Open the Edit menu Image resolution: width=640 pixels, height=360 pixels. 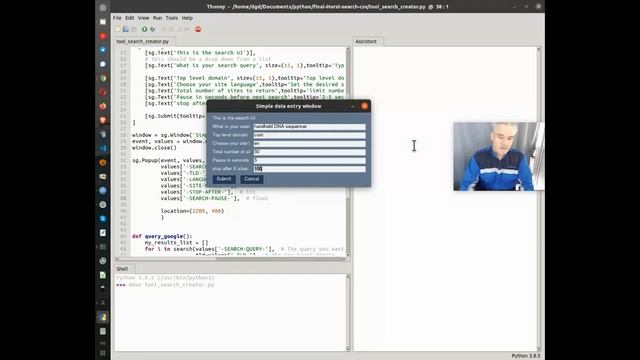130,18
